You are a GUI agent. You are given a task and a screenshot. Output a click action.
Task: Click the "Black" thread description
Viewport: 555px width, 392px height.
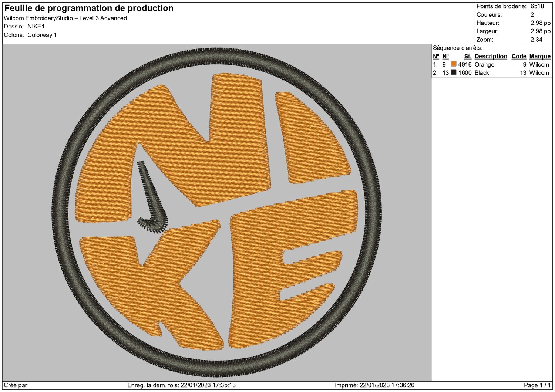pos(482,73)
